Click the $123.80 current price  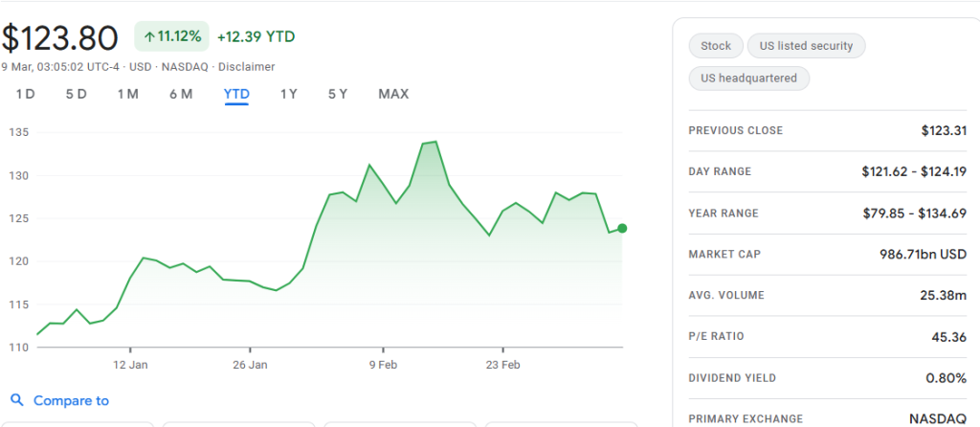tap(60, 38)
